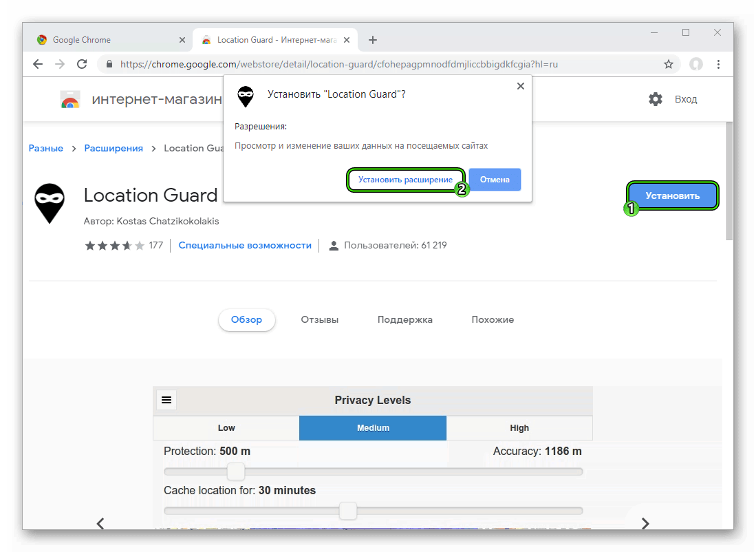Image resolution: width=756 pixels, height=552 pixels.
Task: Click the Cache location slider handle
Action: [x=347, y=511]
